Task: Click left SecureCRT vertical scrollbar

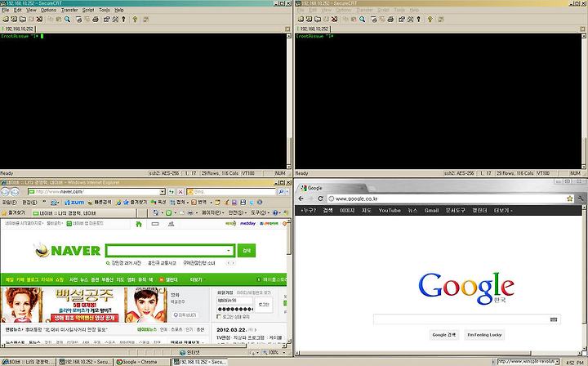Action: click(x=289, y=101)
